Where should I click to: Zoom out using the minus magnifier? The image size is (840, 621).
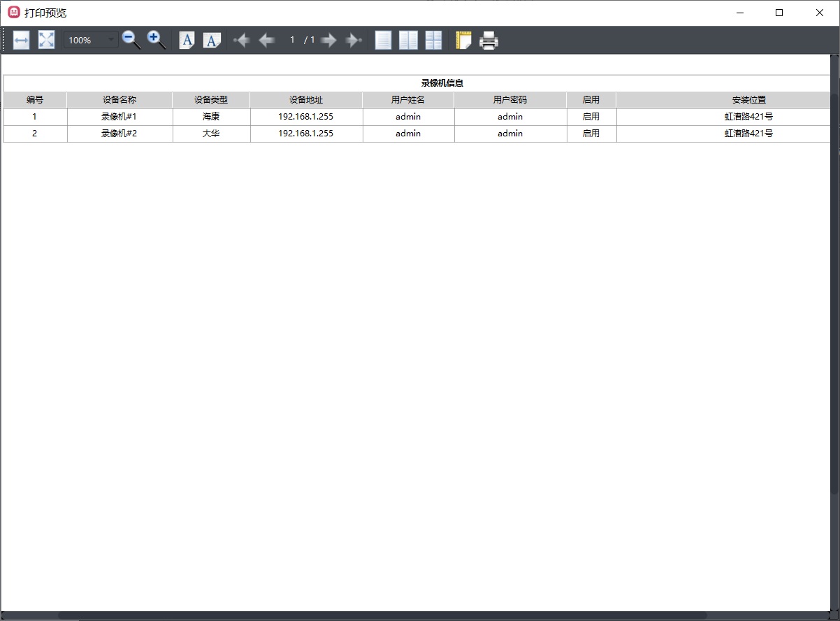coord(131,41)
